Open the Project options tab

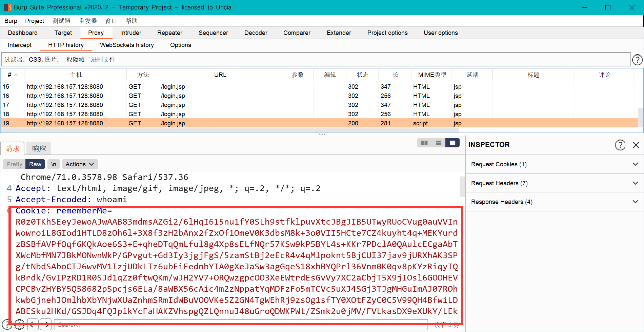coord(387,33)
